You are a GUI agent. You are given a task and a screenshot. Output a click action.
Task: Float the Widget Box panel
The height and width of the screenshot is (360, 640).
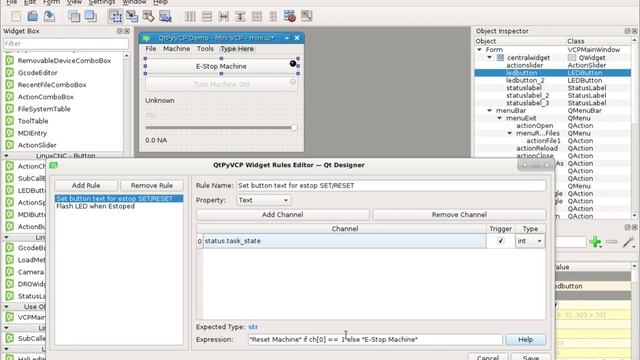tap(120, 31)
